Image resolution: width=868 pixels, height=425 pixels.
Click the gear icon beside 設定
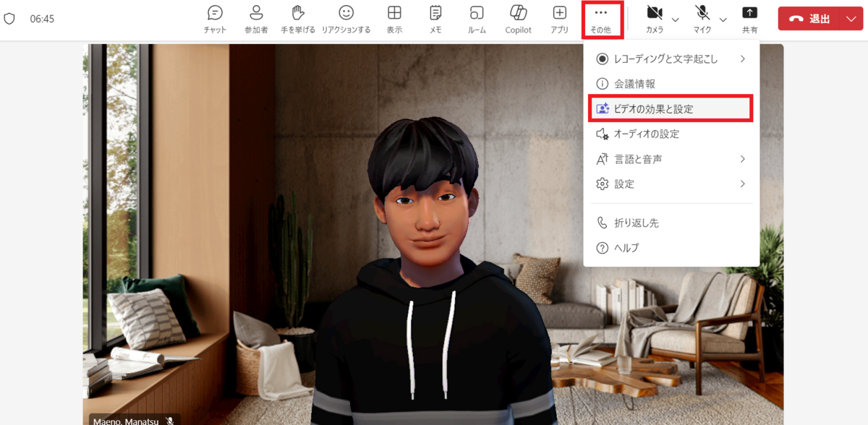click(x=602, y=184)
